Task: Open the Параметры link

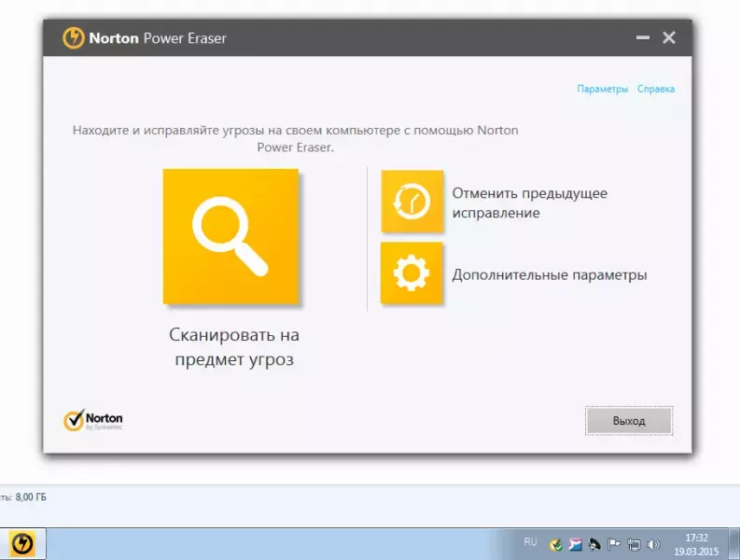Action: [602, 89]
